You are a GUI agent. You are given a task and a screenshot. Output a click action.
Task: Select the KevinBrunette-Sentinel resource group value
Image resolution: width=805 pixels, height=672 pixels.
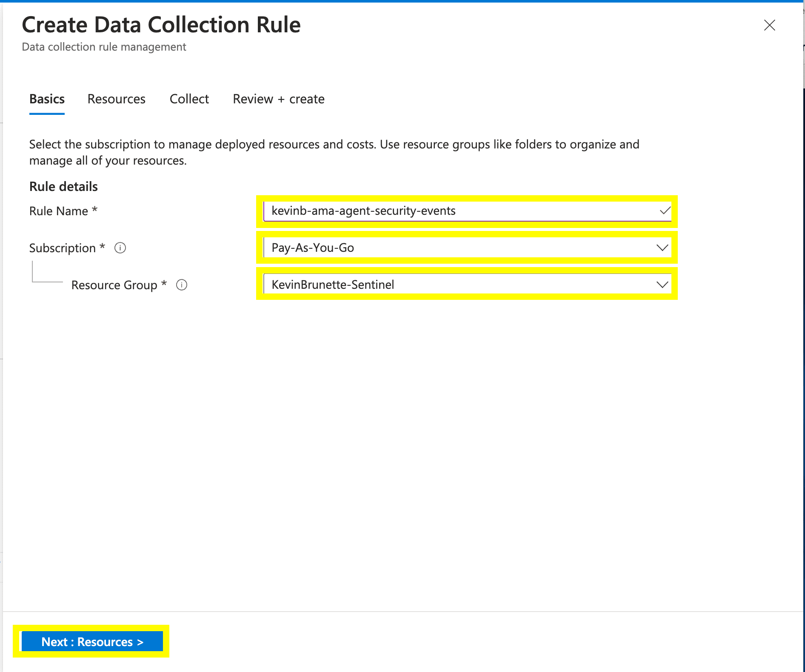point(333,285)
